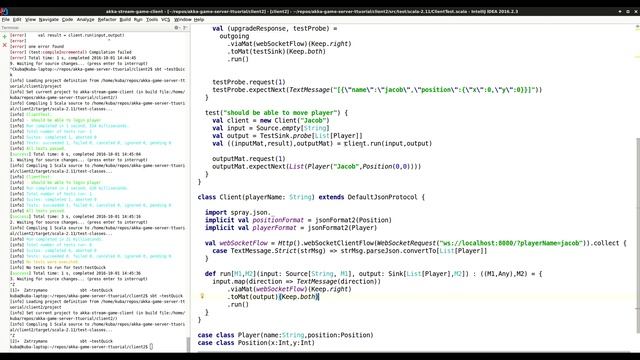Open the Code menu

click(x=67, y=20)
